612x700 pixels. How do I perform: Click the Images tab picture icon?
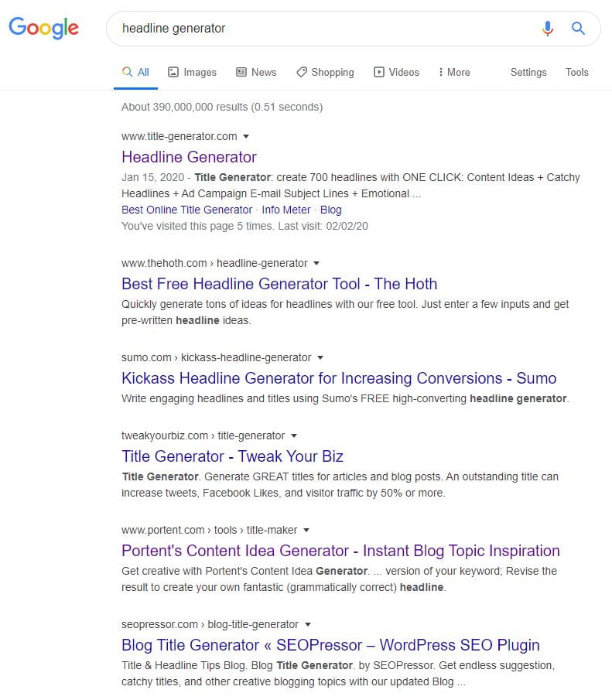(x=173, y=72)
